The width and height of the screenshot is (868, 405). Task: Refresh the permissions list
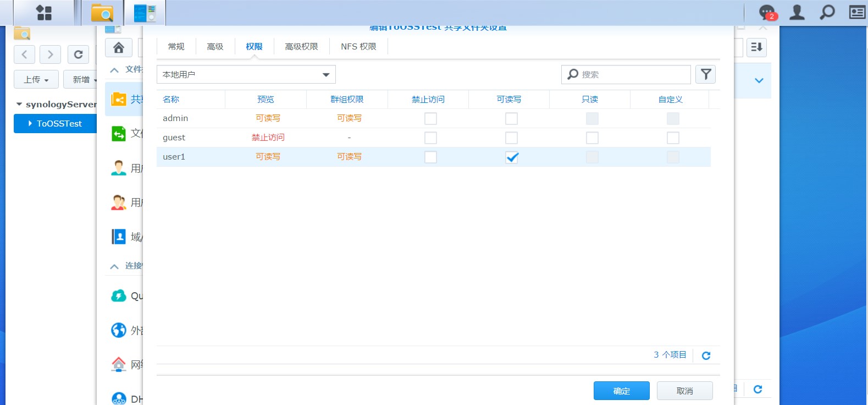pos(706,355)
